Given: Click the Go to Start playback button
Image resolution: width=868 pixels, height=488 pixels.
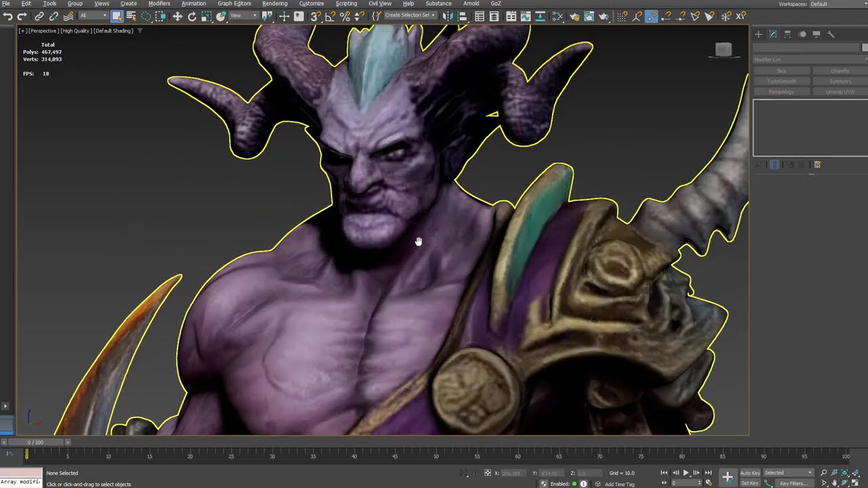Looking at the screenshot, I should 664,472.
